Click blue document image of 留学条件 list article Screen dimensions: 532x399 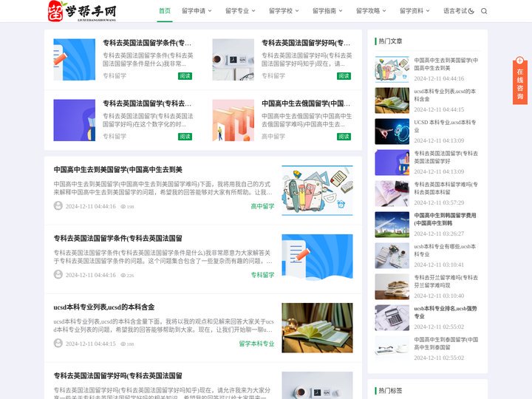click(317, 259)
